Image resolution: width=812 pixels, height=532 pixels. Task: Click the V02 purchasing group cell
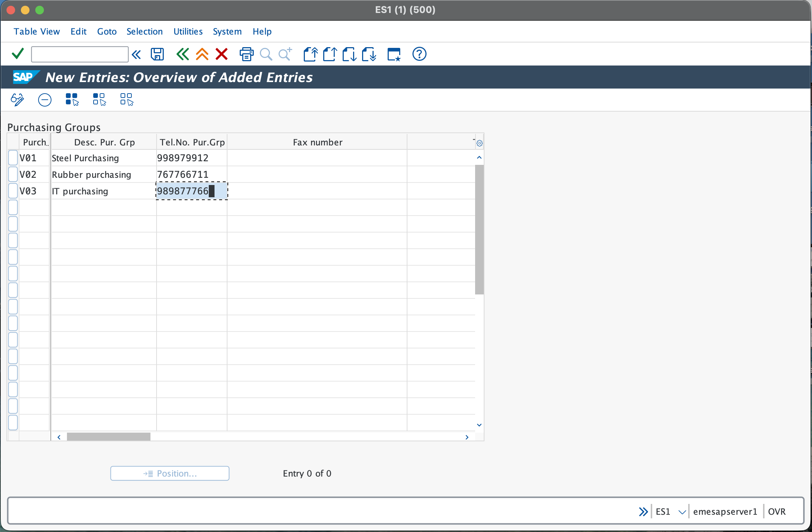click(x=34, y=175)
